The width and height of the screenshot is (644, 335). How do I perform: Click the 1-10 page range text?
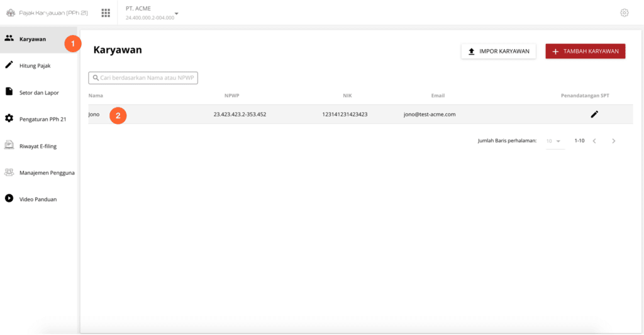579,141
